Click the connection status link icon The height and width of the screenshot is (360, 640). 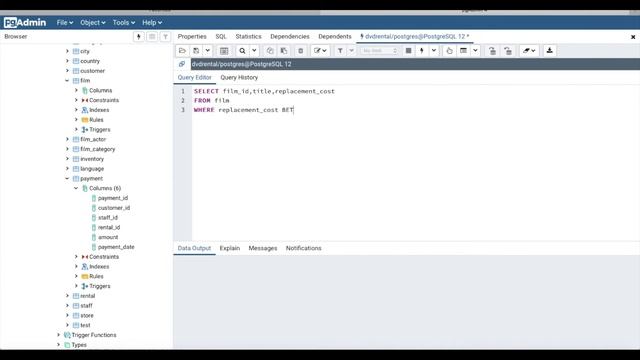tap(182, 64)
